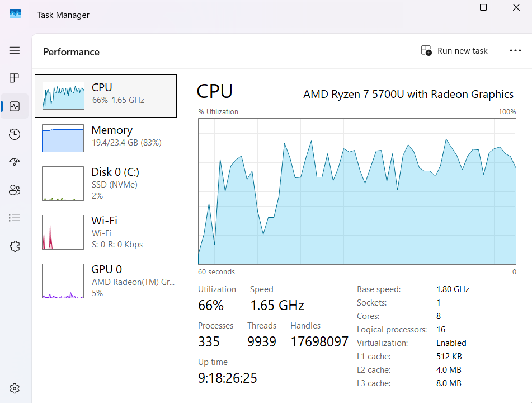Select the Performance page icon in sidebar
This screenshot has width=532, height=403.
click(x=15, y=106)
